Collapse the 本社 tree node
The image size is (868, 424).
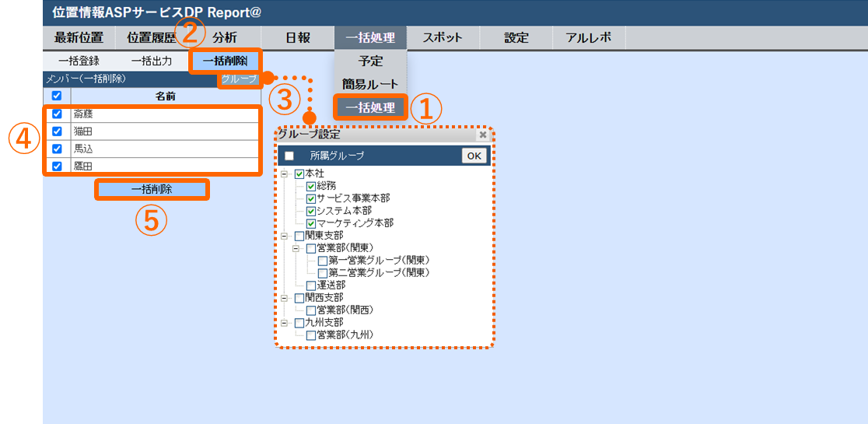coord(285,173)
